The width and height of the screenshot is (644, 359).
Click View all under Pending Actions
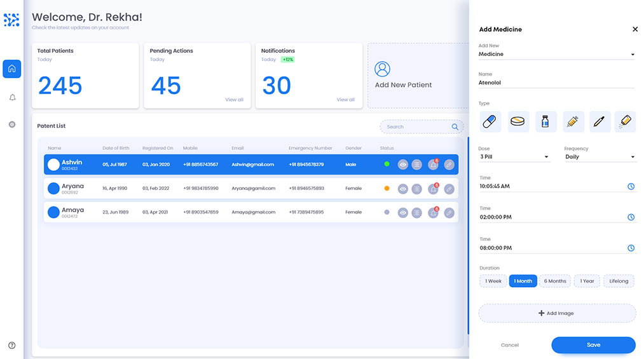(x=234, y=100)
